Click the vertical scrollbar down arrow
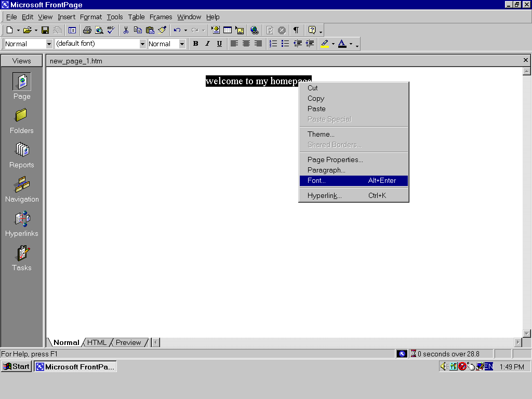Screen dimensions: 532x399 tap(526, 333)
